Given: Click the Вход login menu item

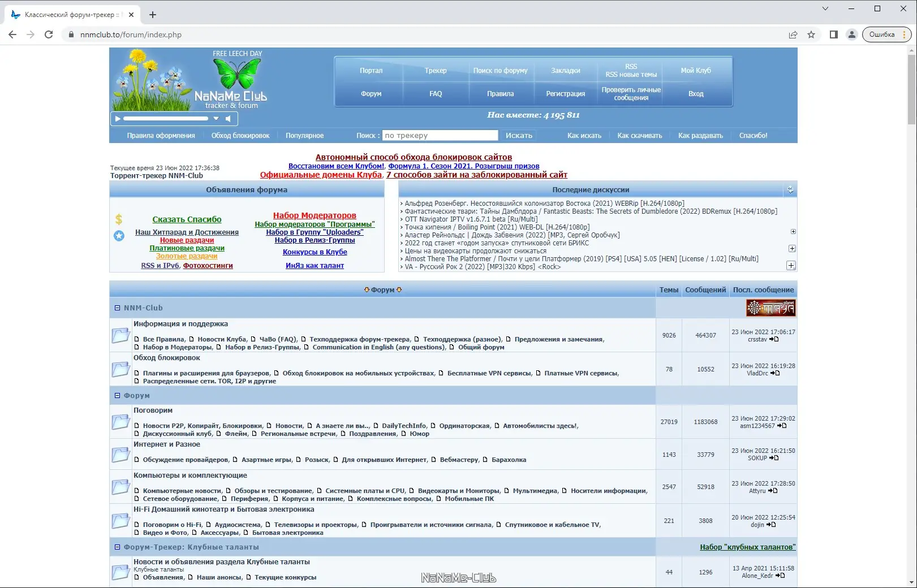Looking at the screenshot, I should pyautogui.click(x=696, y=94).
